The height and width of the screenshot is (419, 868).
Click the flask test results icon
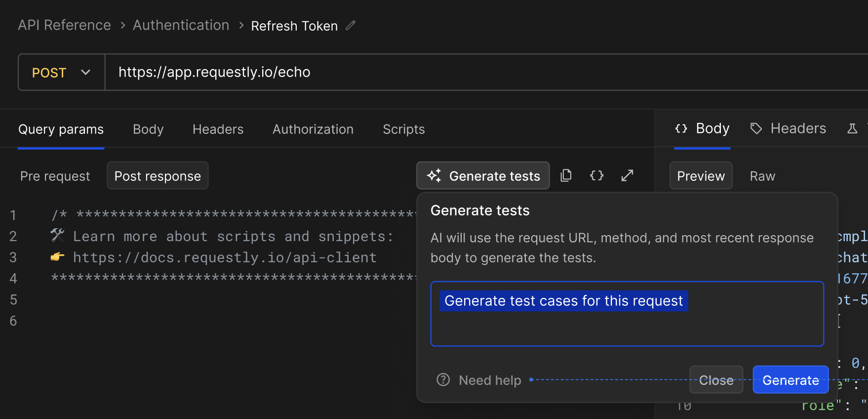pyautogui.click(x=852, y=129)
